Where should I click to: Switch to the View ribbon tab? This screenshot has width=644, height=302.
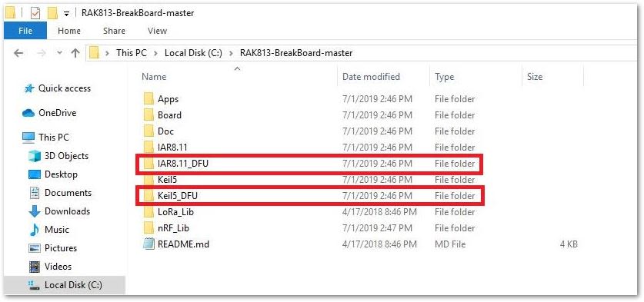coord(157,31)
